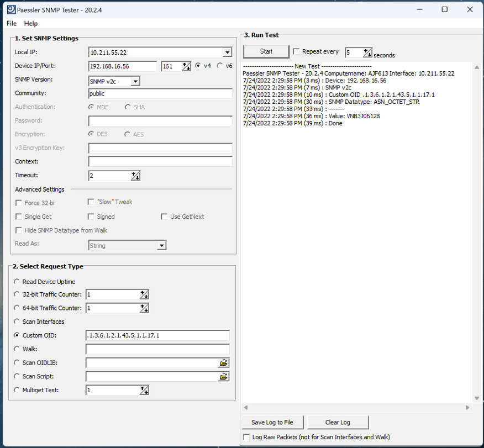Browse for OIDLIB file with folder icon
Image resolution: width=484 pixels, height=448 pixels.
223,363
